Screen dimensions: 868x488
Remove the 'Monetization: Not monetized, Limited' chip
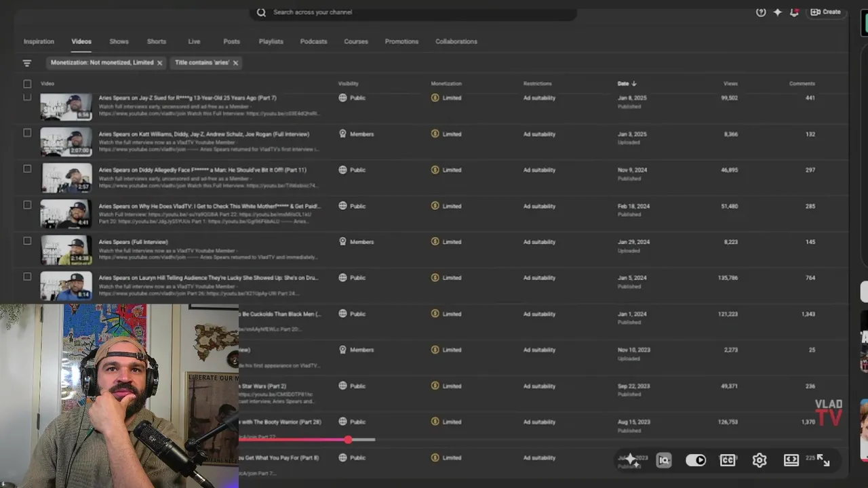[x=159, y=62]
